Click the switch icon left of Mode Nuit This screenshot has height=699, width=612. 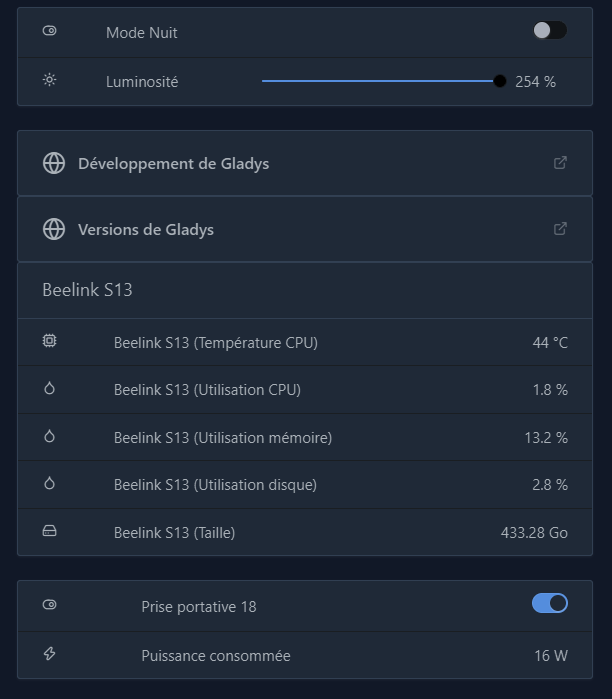click(49, 31)
